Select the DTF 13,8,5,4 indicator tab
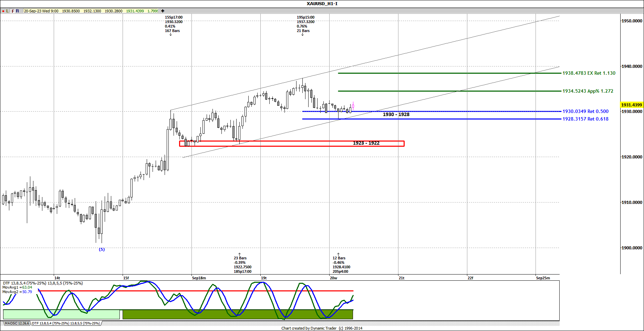Image resolution: width=644 pixels, height=331 pixels. pos(65,323)
